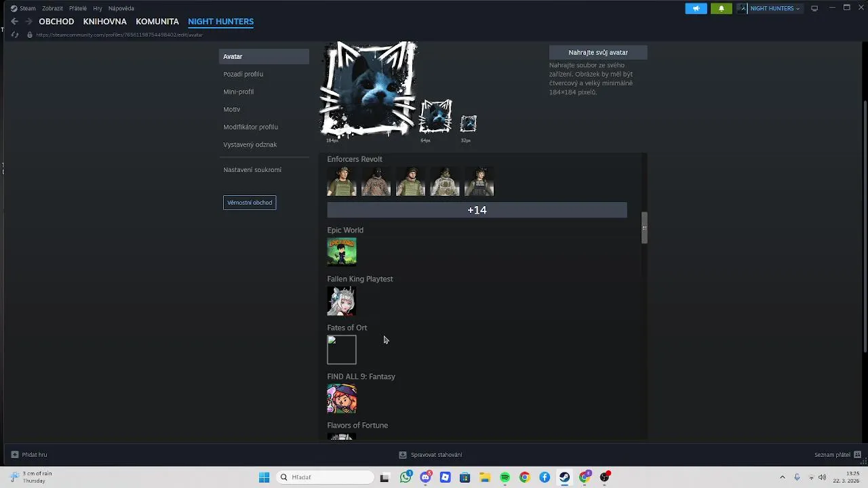Click Přidat hru at bottom left
The image size is (868, 488).
point(29,455)
